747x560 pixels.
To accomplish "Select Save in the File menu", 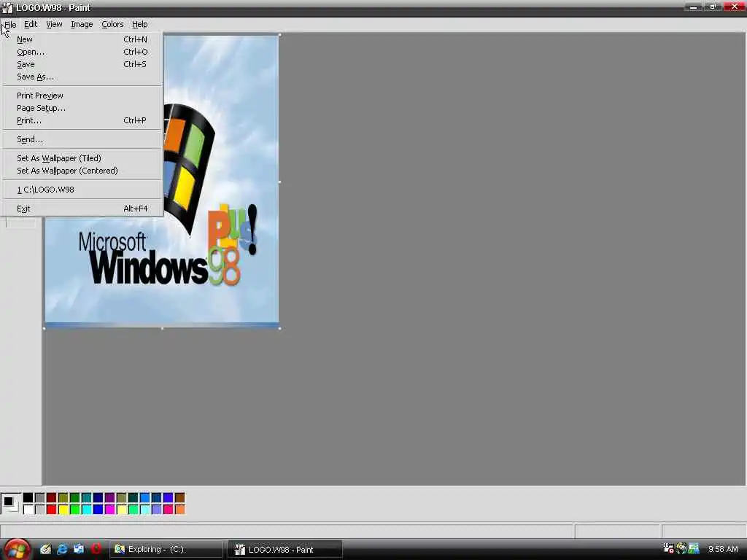I will pos(82,64).
